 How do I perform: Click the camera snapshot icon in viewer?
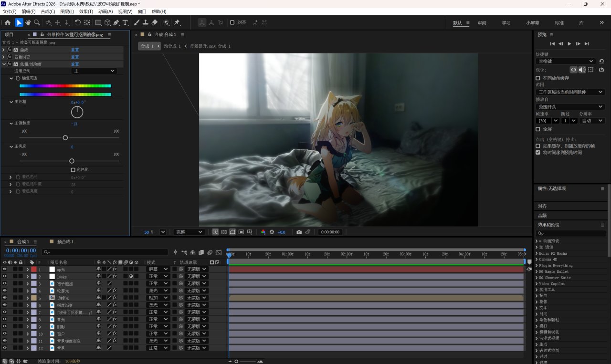pyautogui.click(x=299, y=232)
